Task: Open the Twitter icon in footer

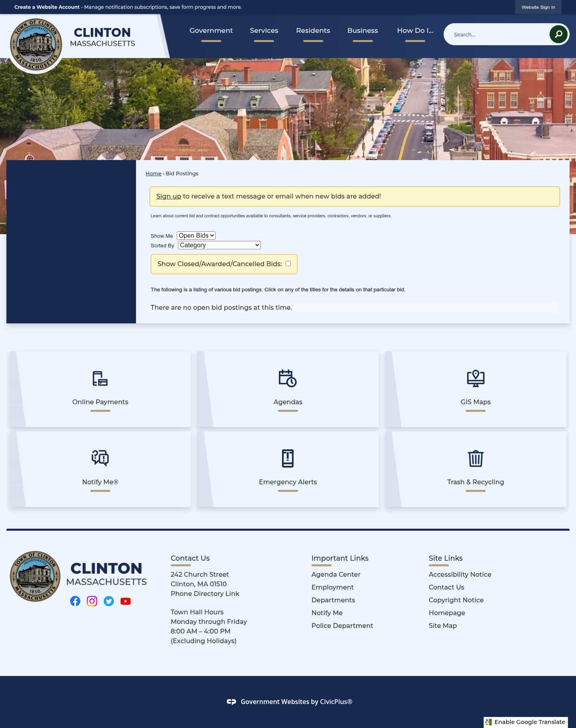Action: point(109,601)
